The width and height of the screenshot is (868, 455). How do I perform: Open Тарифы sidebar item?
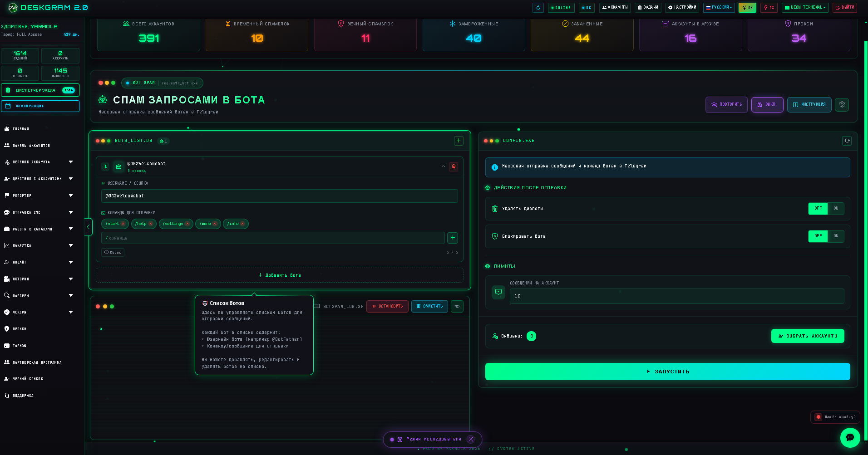coord(20,346)
